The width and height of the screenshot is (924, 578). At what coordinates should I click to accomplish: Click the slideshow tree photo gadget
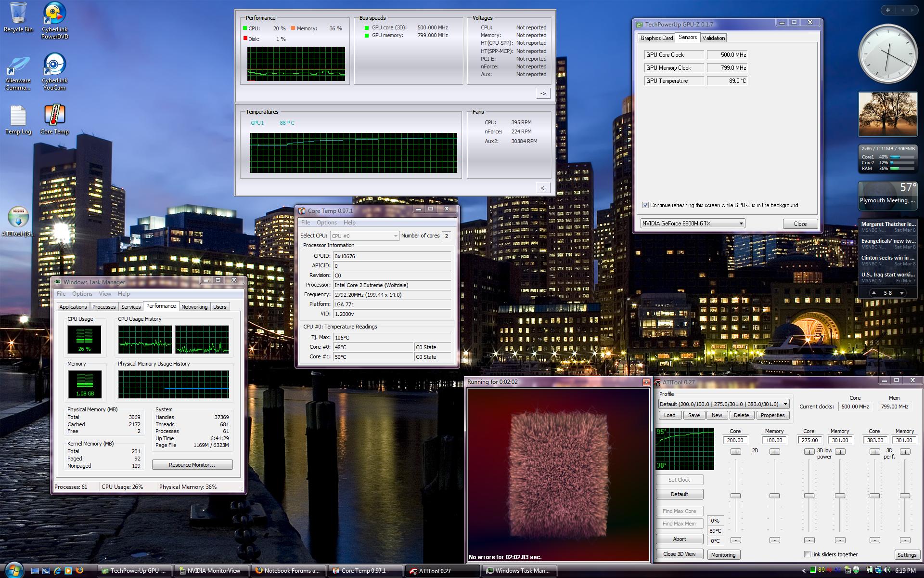click(x=887, y=114)
